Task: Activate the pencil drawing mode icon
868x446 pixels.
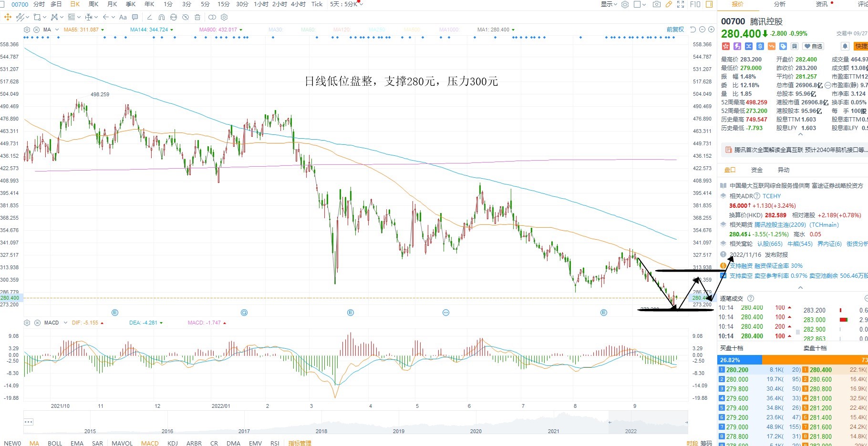Action: (669, 4)
